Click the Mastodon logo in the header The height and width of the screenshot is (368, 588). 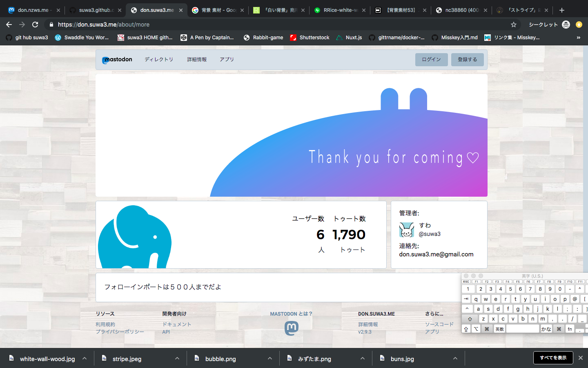click(x=117, y=60)
